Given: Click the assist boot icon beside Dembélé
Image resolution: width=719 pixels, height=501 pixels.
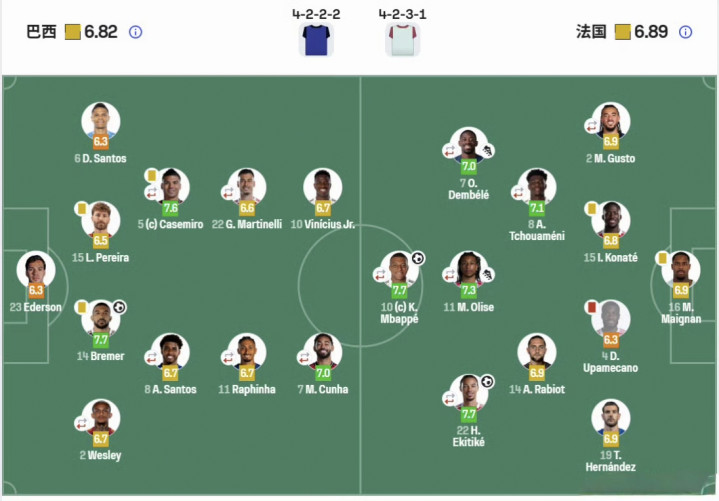Looking at the screenshot, I should 488,151.
